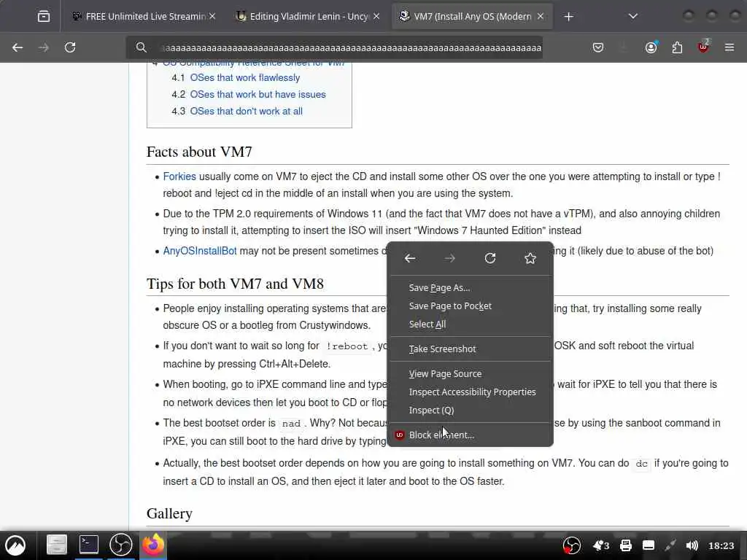Open the terminal in taskbar
This screenshot has height=560, width=747.
88,545
